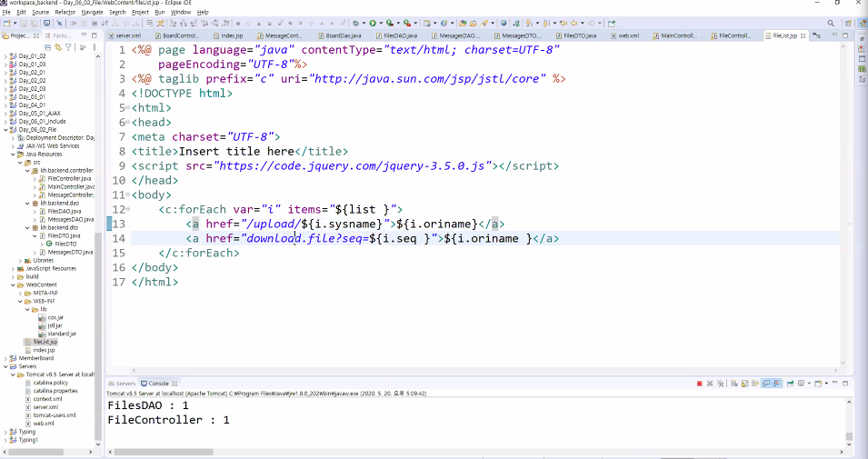This screenshot has width=868, height=459.
Task: Click the green Run button in toolbar
Action: 373,24
